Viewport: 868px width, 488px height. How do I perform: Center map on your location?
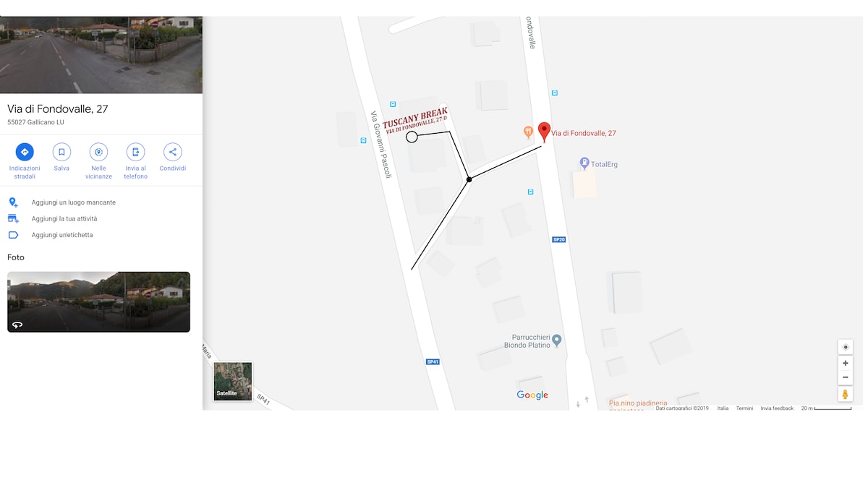click(x=846, y=347)
